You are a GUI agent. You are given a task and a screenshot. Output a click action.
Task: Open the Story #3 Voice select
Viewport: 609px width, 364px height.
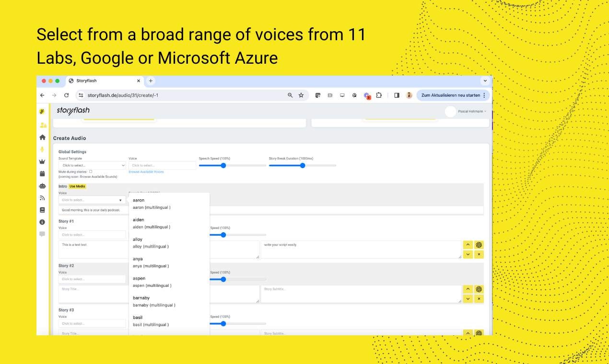92,323
